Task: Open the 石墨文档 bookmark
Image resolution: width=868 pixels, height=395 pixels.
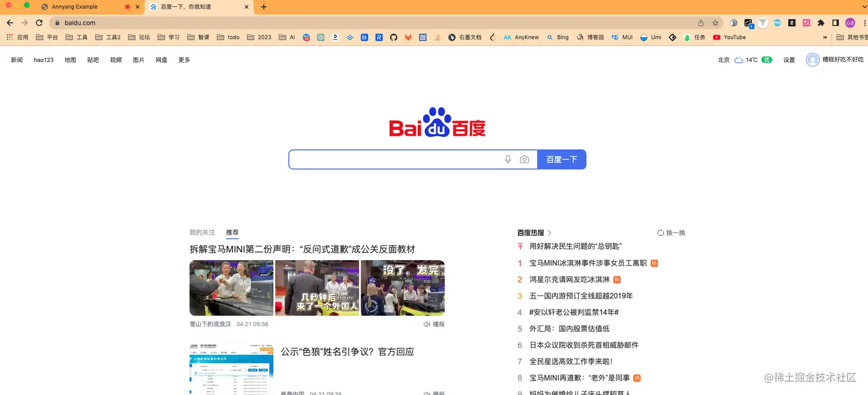Action: [x=465, y=37]
